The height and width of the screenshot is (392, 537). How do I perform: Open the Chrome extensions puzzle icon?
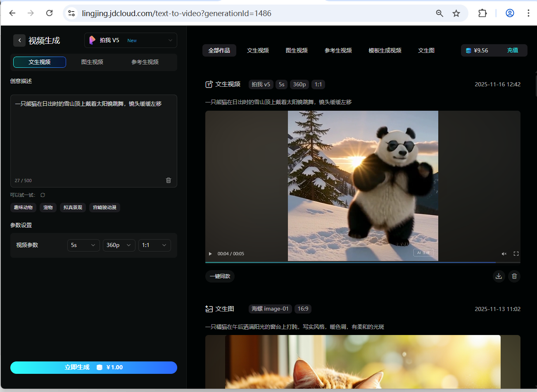coord(482,13)
